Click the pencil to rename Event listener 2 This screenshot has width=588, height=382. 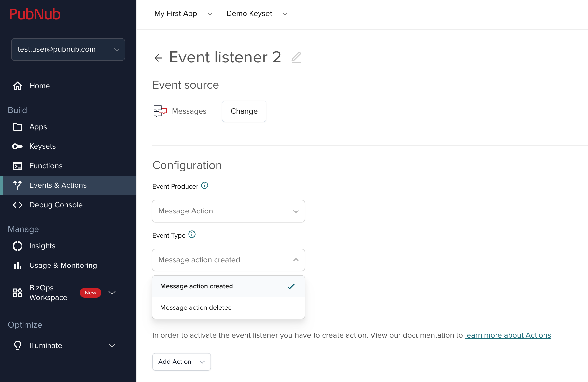(x=296, y=57)
